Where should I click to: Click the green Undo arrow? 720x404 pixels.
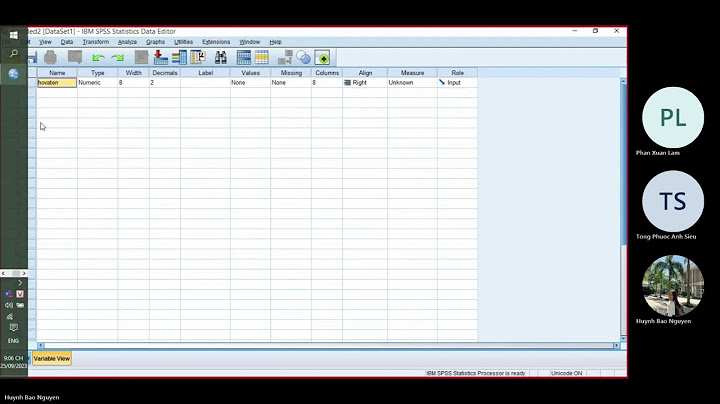tap(98, 58)
